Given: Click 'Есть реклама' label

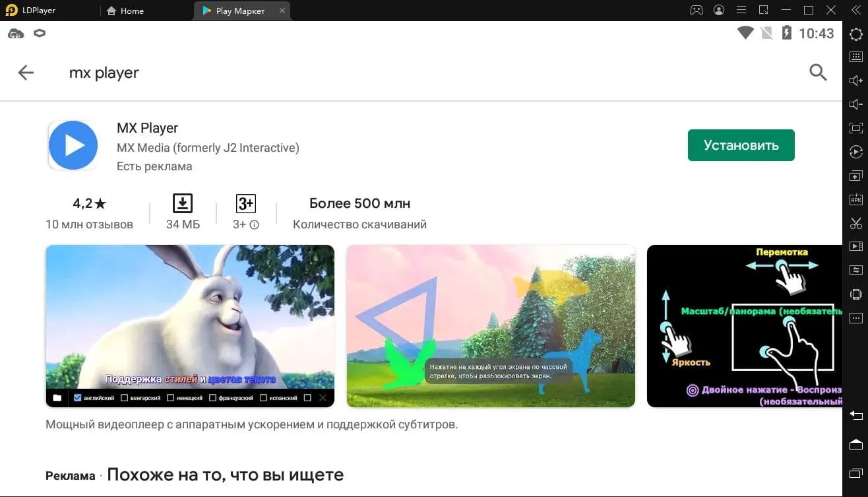Looking at the screenshot, I should pyautogui.click(x=154, y=166).
